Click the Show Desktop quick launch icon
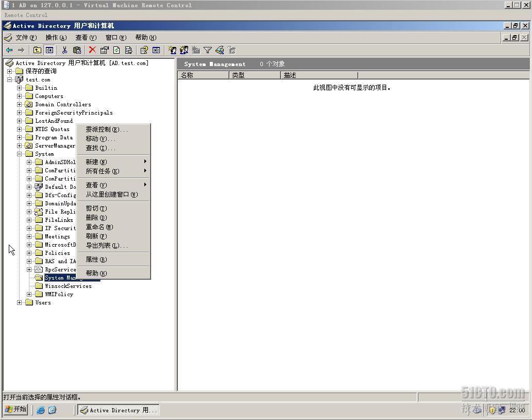This screenshot has width=532, height=420. (x=52, y=410)
